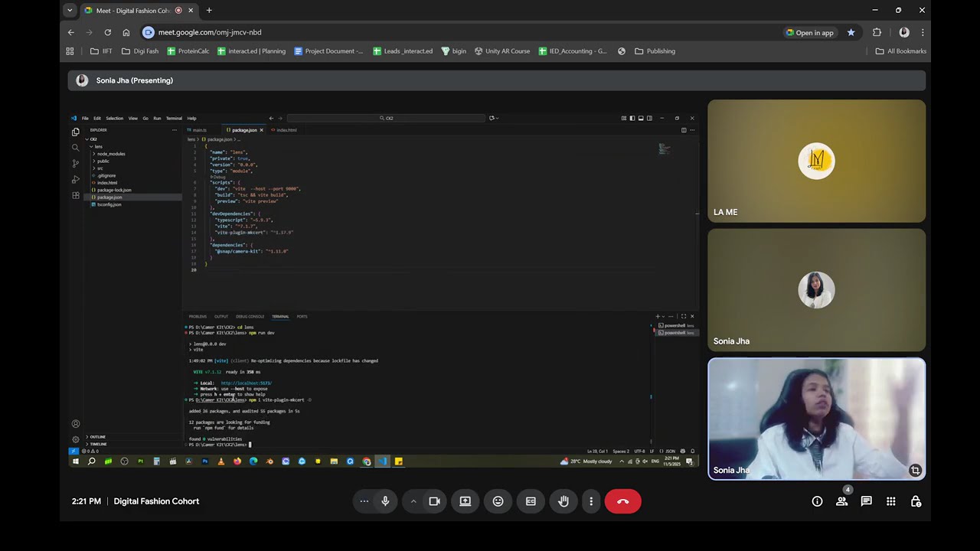The height and width of the screenshot is (551, 980).
Task: Leave the call with red hang-up button
Action: pyautogui.click(x=623, y=501)
